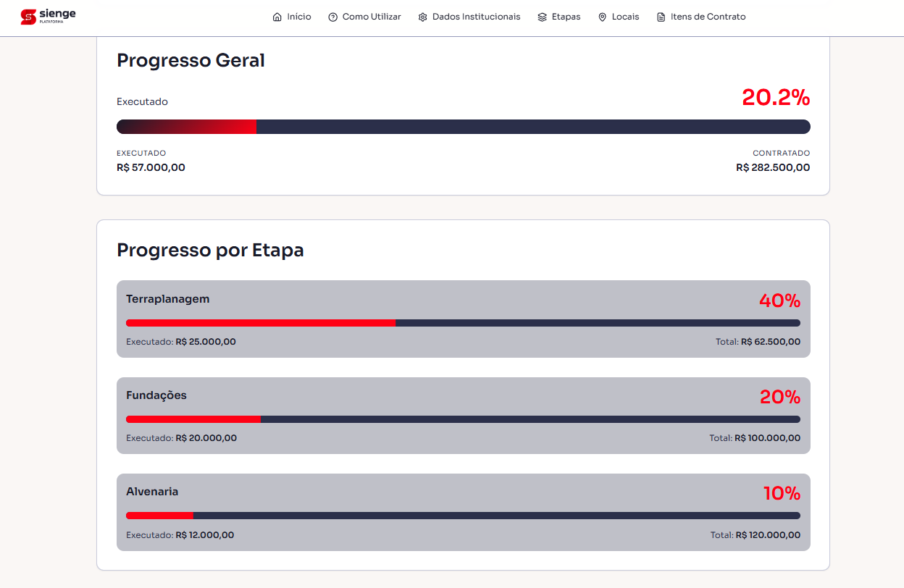Screen dimensions: 904x588
Task: Go to the Início menu label
Action: [x=299, y=17]
